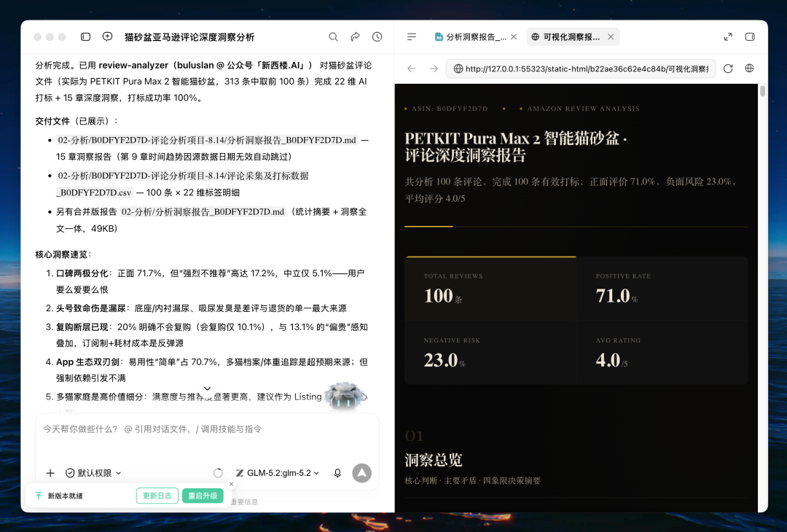
Task: Toggle right side panel layout icon
Action: point(750,36)
